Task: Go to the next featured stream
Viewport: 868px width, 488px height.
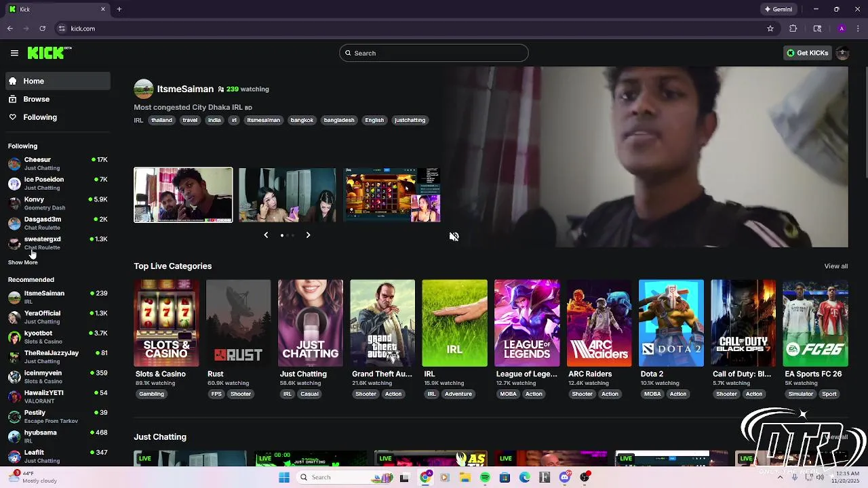Action: pos(308,235)
